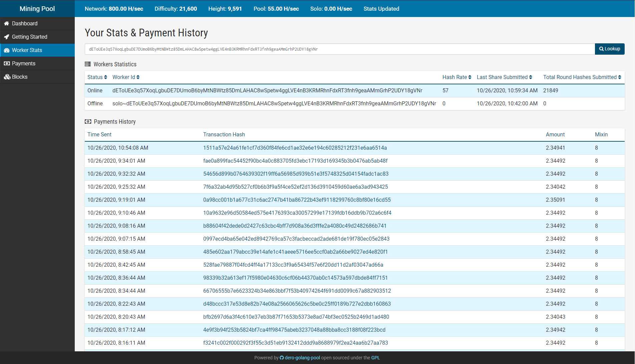This screenshot has width=635, height=364.
Task: Open transaction hash starting f3241c002f00
Action: click(x=296, y=343)
